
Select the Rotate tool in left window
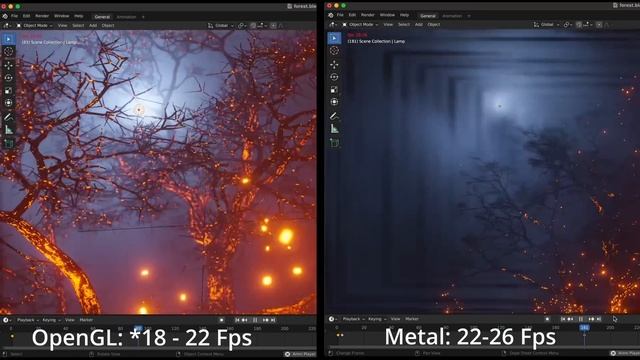point(9,78)
